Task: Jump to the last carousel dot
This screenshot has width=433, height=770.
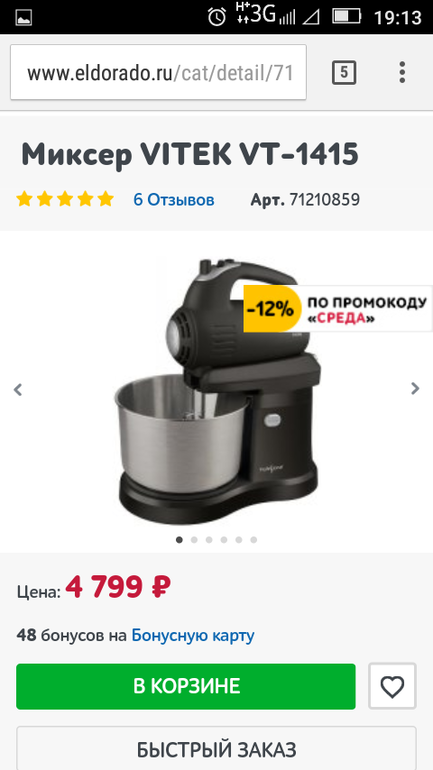Action: tap(253, 540)
